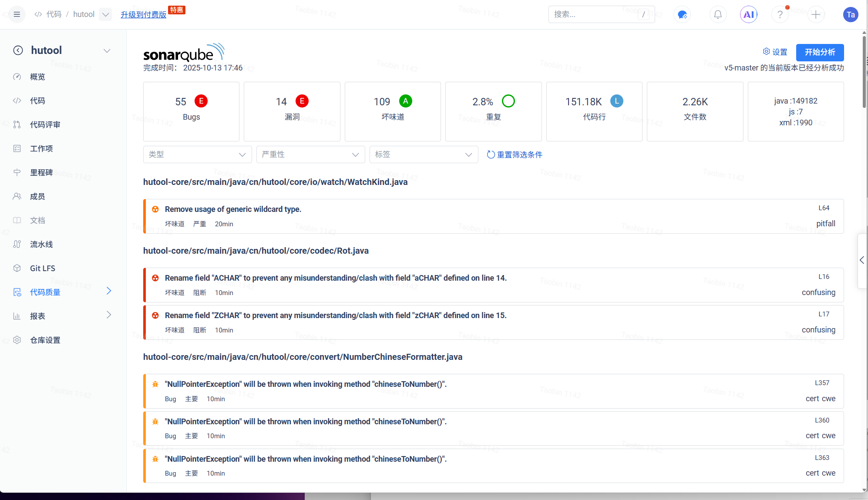The width and height of the screenshot is (868, 500).
Task: Click the 开始分析 button
Action: [x=819, y=52]
